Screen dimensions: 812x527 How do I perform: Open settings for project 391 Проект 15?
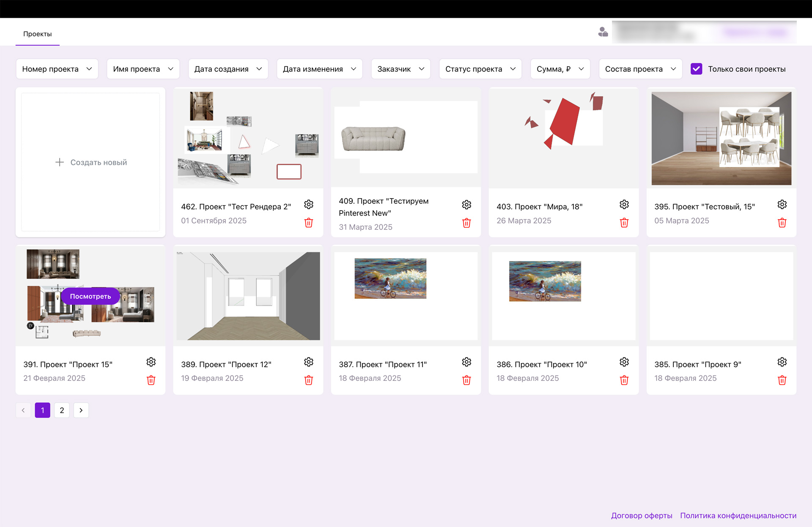click(x=151, y=362)
